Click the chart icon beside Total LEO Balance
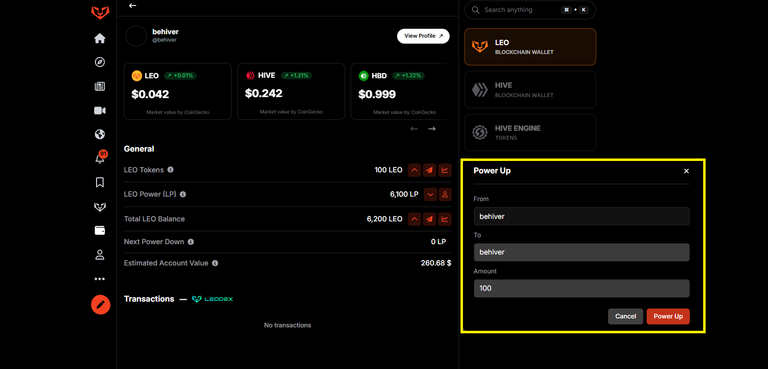Image resolution: width=768 pixels, height=369 pixels. click(x=445, y=219)
